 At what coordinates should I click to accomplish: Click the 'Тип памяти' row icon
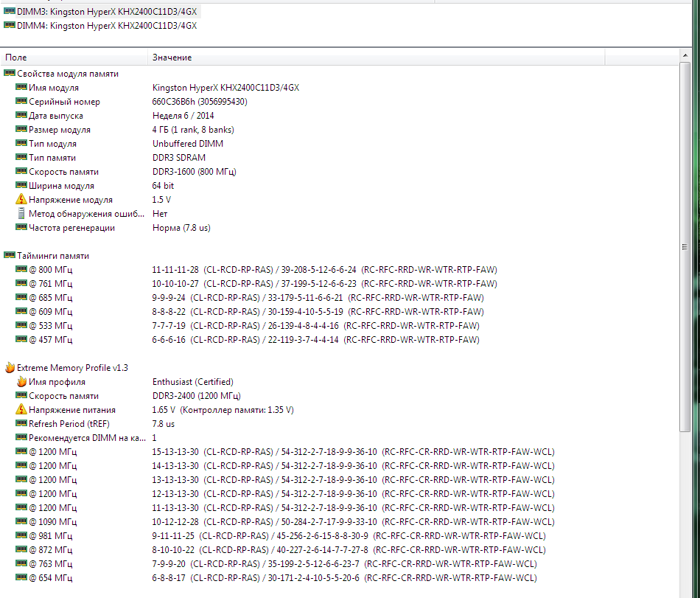[21, 157]
